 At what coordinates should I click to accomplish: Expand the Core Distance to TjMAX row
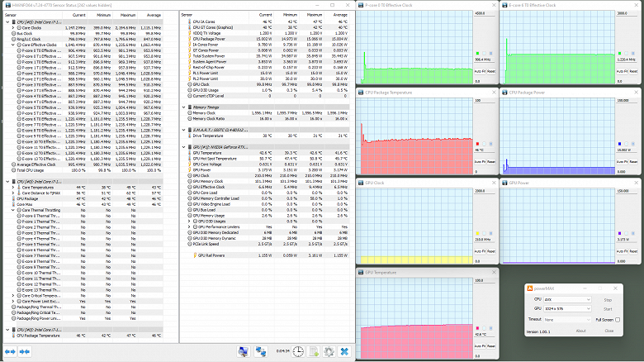(x=13, y=193)
